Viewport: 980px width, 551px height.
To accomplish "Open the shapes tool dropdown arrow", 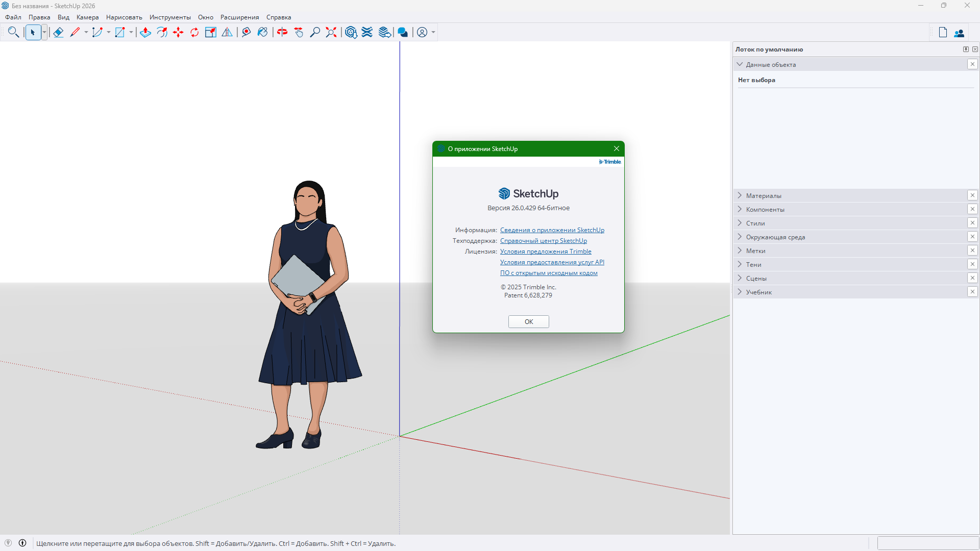I will [x=131, y=32].
